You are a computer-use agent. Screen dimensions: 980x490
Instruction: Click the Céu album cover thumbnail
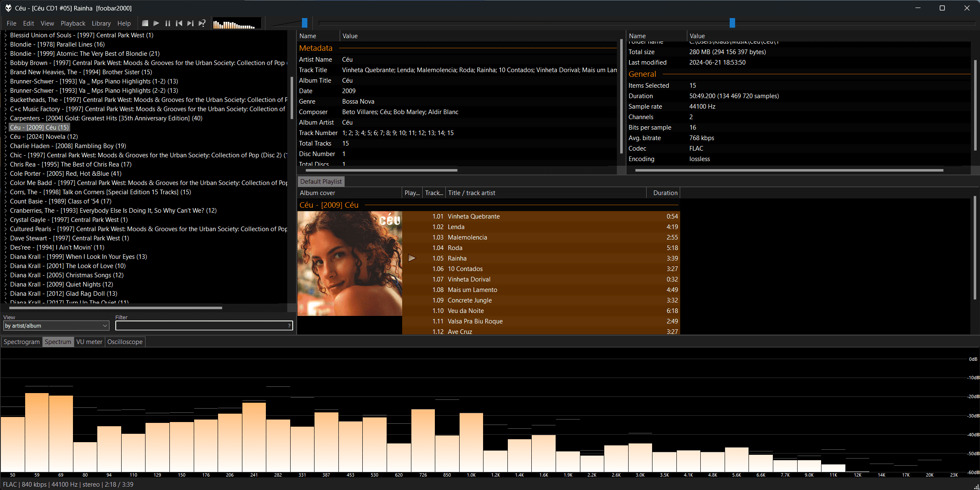point(350,263)
